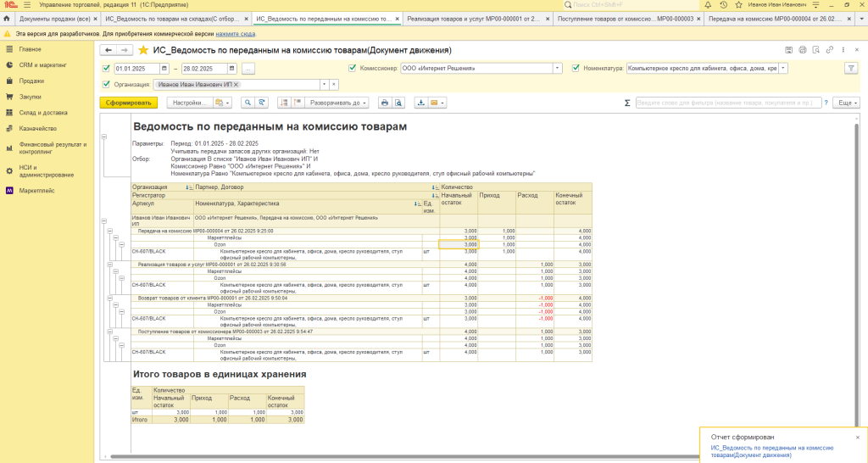The height and width of the screenshot is (463, 868).
Task: Open the Маркетплейс section
Action: tap(36, 191)
